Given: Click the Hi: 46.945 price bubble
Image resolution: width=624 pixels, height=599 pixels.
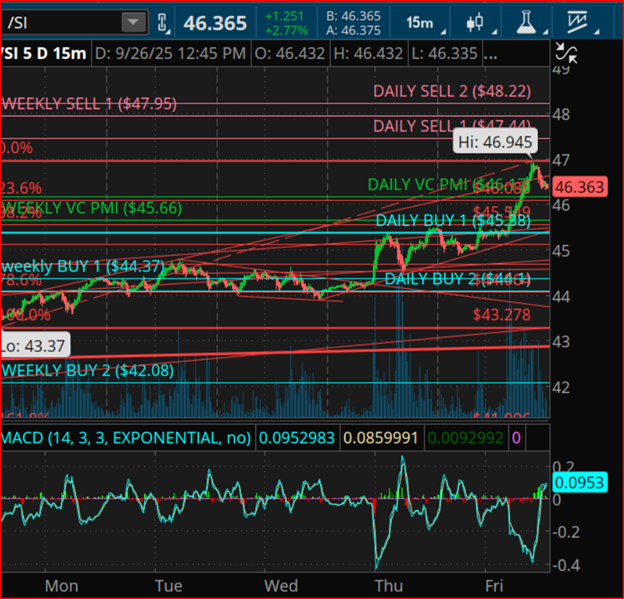Looking at the screenshot, I should [x=497, y=141].
